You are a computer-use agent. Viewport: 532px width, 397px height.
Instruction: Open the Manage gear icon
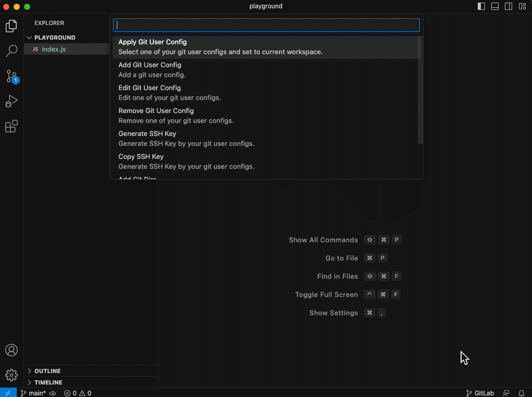click(x=11, y=375)
